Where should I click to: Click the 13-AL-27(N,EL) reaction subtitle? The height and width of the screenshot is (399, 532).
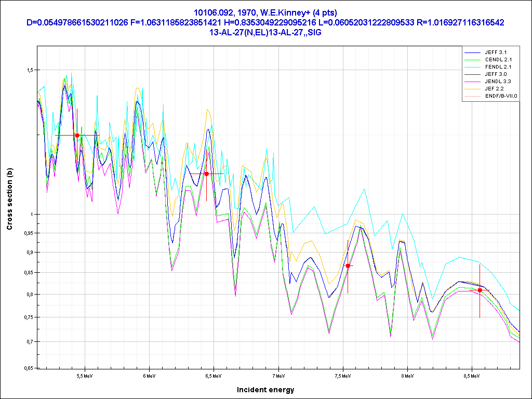tap(265, 32)
